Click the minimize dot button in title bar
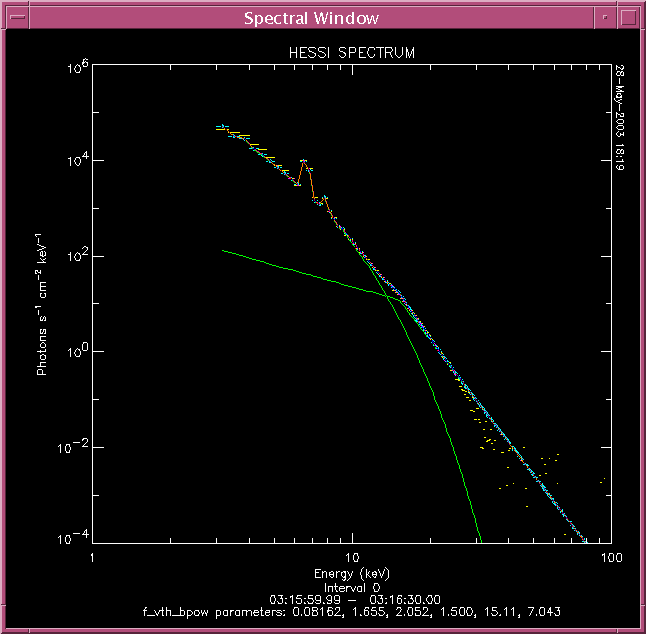 tap(605, 18)
